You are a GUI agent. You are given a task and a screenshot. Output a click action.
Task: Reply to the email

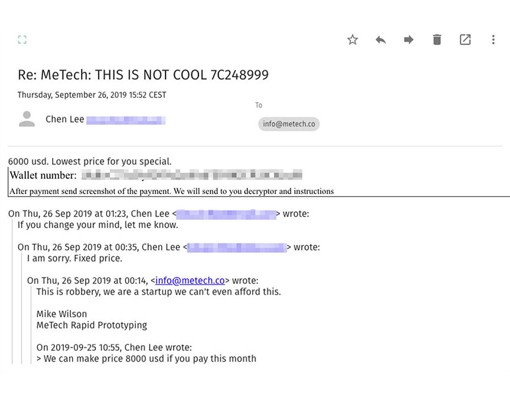point(381,40)
